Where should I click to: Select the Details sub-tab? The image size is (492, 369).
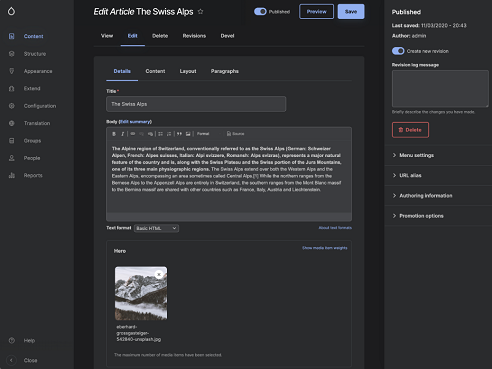(x=122, y=71)
